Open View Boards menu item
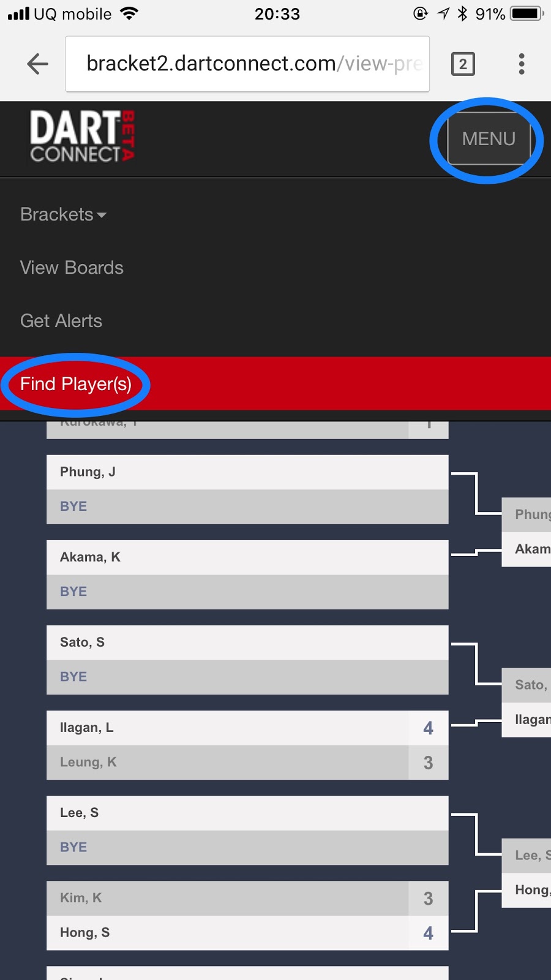Screen dimensions: 551x980 click(x=72, y=268)
